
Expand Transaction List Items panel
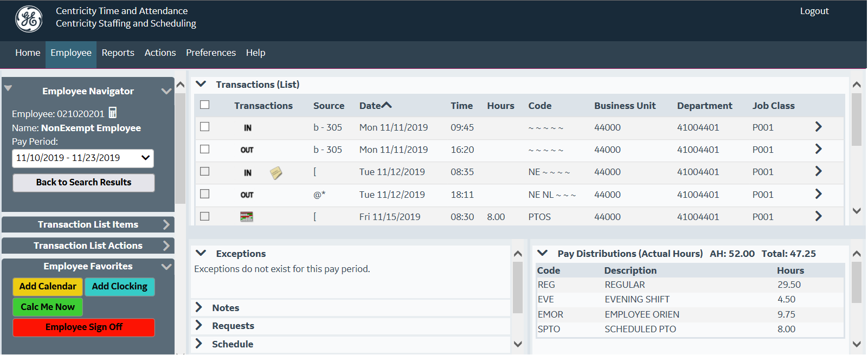(x=88, y=224)
